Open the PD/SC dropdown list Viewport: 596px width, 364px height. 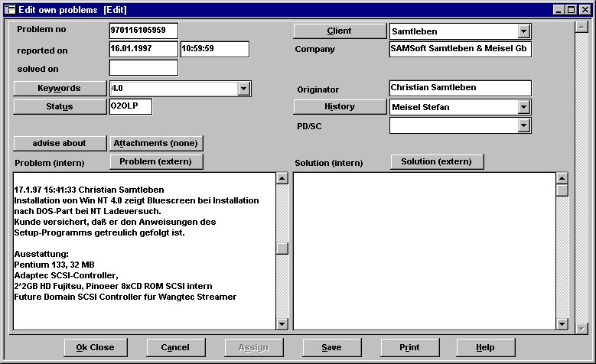pos(523,125)
